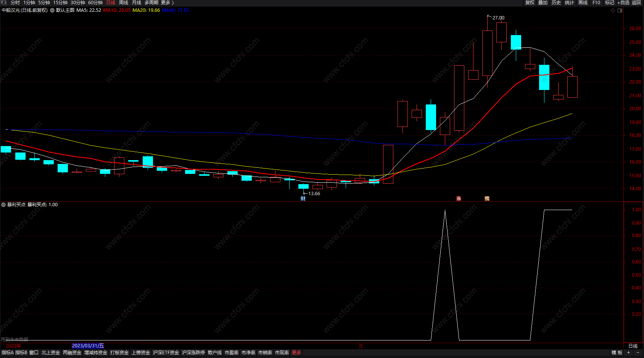Expand the 暴利买点 indicator dropdown arrow
644x358 pixels.
coord(3,205)
